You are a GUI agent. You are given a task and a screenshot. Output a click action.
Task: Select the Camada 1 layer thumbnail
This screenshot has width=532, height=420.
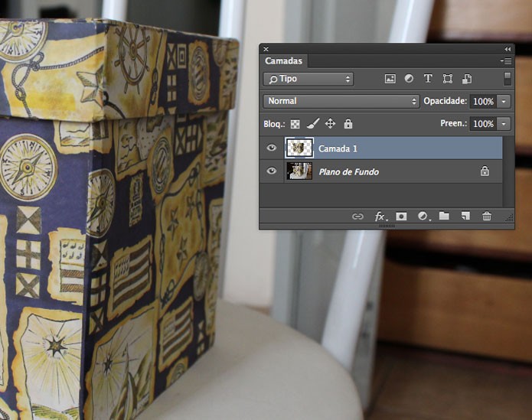[299, 148]
